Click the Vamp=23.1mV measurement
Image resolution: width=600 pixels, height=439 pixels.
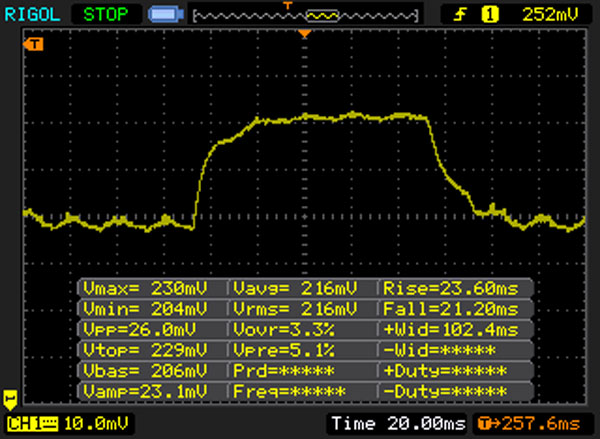[x=145, y=391]
